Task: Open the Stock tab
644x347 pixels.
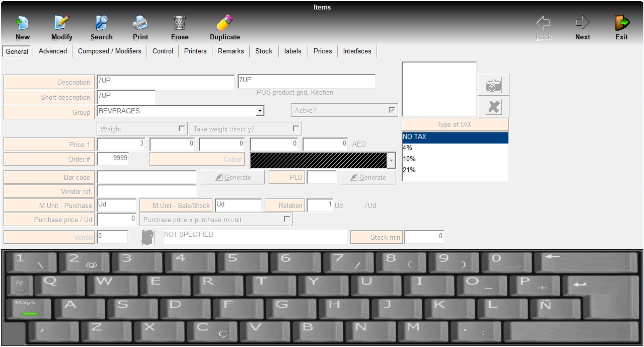Action: click(263, 51)
